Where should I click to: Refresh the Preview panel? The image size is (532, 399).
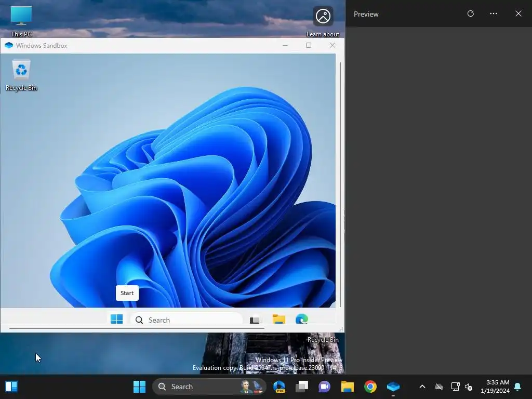pos(470,14)
